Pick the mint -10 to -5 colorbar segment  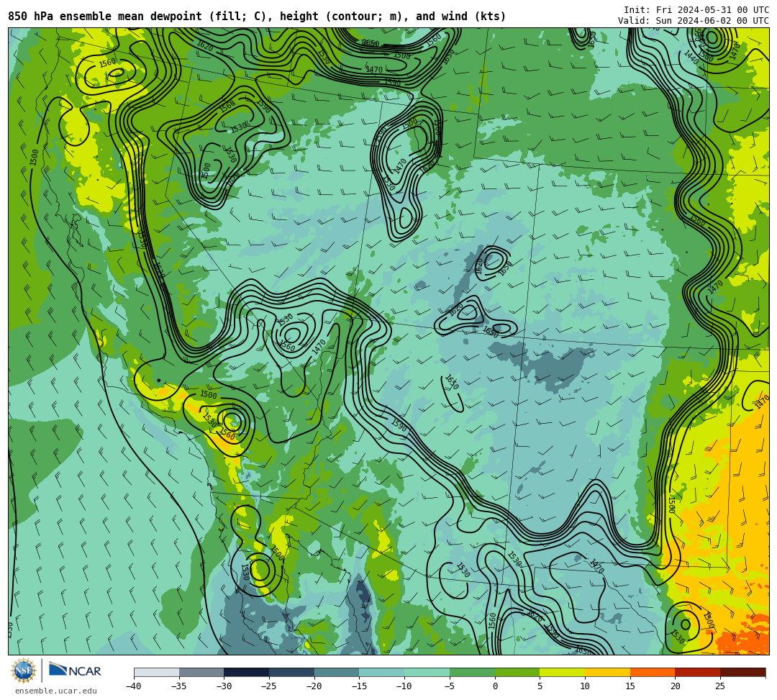tap(427, 672)
